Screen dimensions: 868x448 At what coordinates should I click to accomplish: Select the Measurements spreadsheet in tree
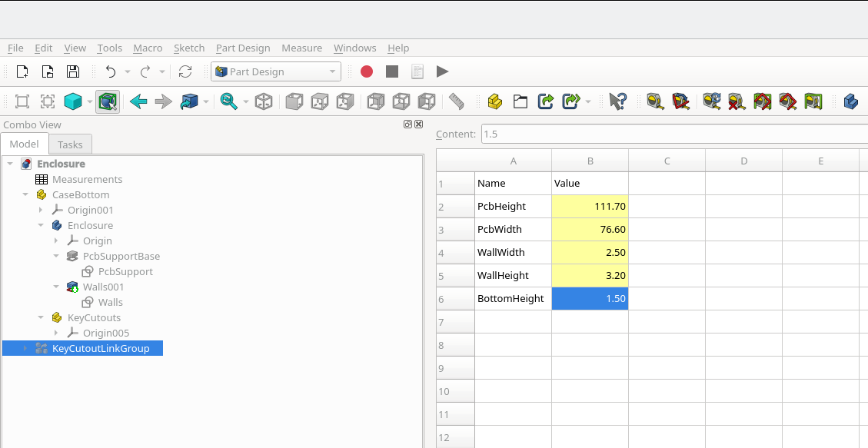87,179
